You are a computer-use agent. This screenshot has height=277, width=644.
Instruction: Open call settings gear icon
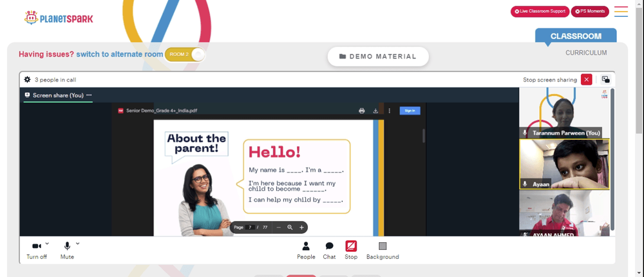[28, 79]
